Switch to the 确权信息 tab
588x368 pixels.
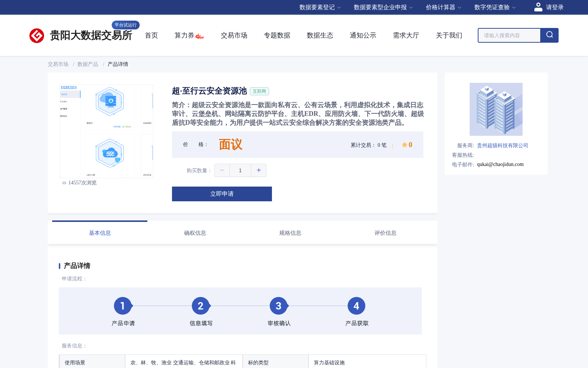click(195, 233)
